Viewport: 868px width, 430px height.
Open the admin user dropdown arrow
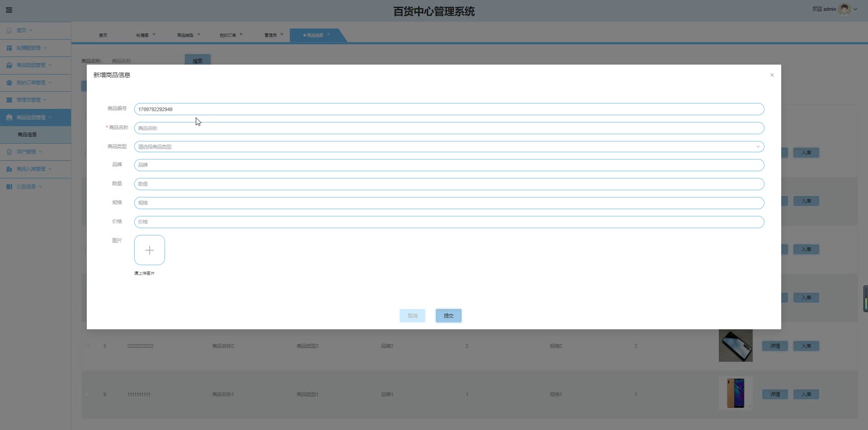(x=855, y=9)
